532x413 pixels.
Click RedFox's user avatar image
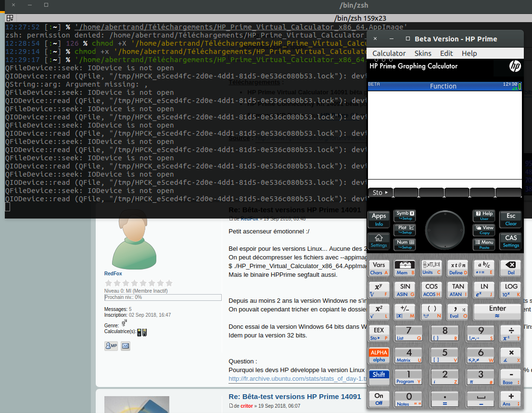click(x=134, y=239)
